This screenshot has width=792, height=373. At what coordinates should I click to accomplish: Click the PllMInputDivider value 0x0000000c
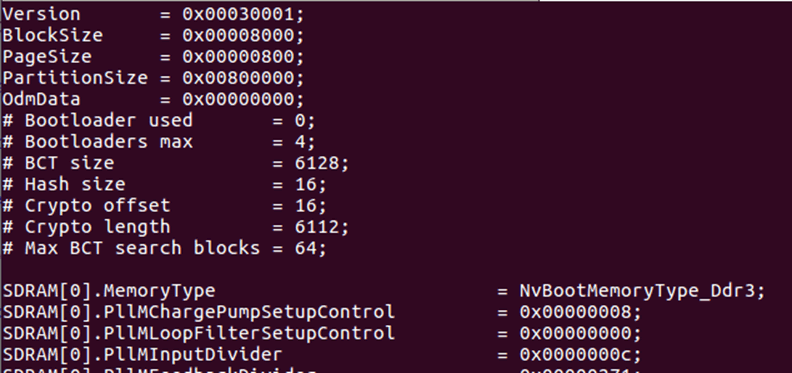coord(575,354)
